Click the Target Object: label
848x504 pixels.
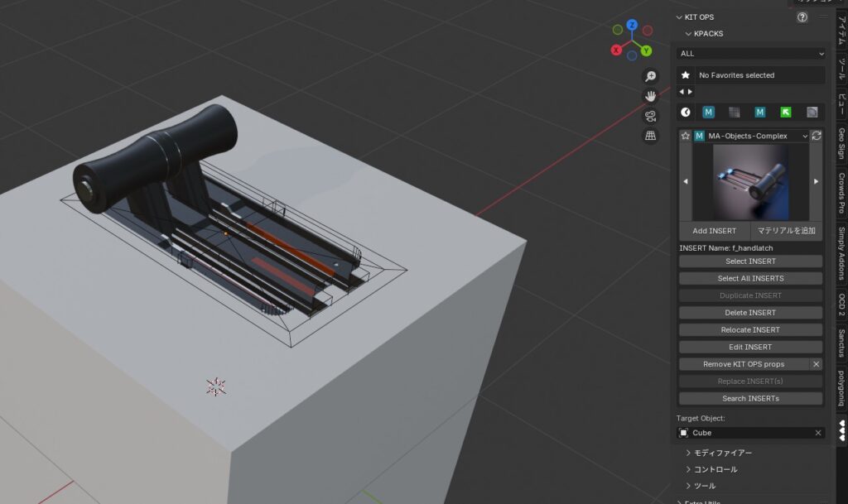click(x=701, y=418)
